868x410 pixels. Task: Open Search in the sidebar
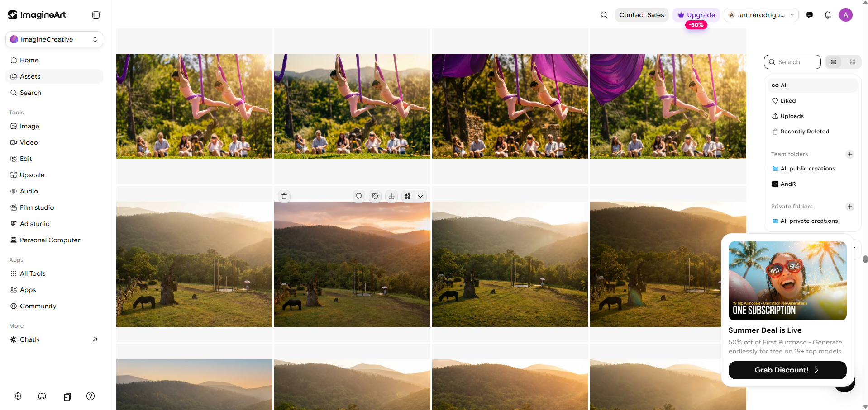[x=54, y=93]
